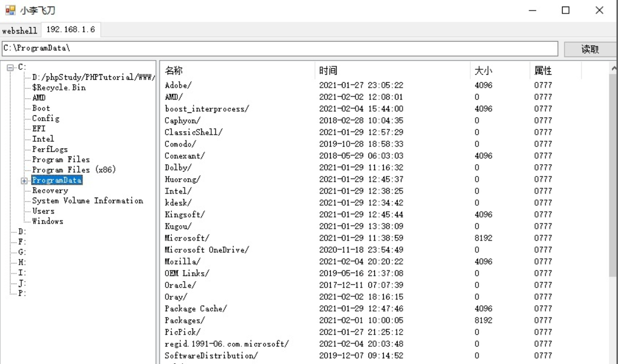Select the Huorong/ folder entry
618x364 pixels.
(x=181, y=179)
